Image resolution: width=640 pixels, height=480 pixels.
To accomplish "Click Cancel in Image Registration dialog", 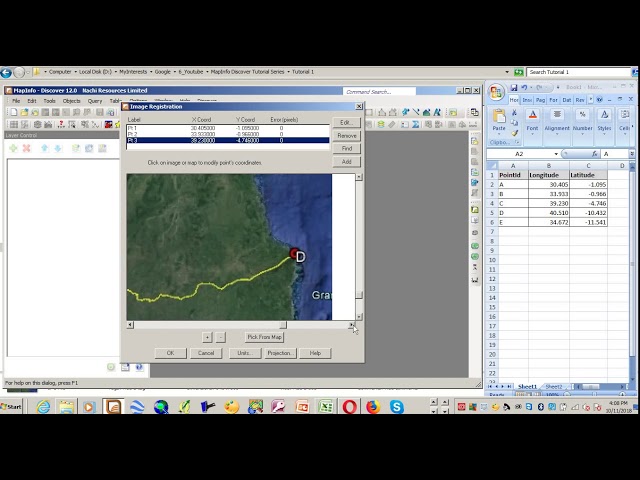I will pos(206,353).
